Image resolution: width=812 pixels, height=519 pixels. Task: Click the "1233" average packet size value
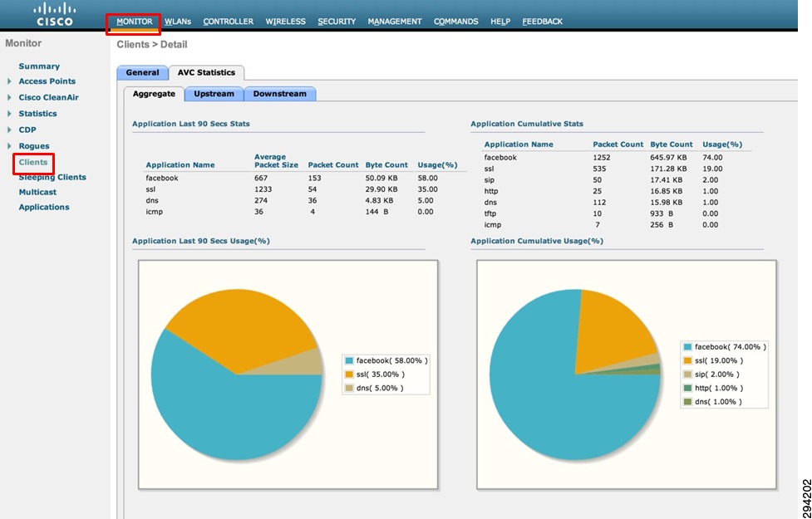(x=263, y=189)
